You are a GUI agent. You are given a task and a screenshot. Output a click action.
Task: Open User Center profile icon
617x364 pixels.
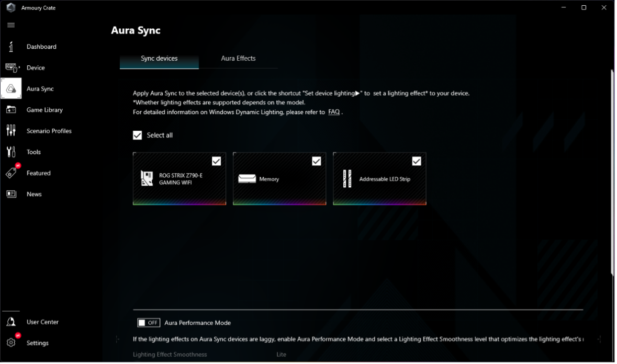[x=11, y=322]
